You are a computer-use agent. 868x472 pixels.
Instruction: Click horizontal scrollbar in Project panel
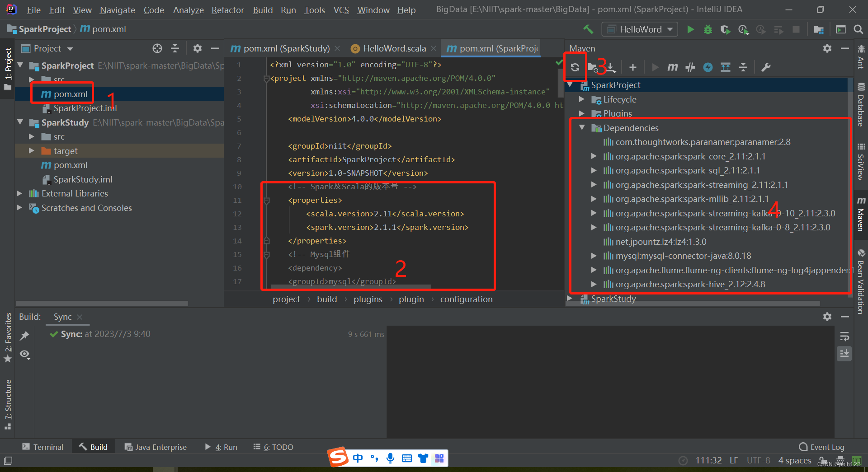pyautogui.click(x=102, y=304)
